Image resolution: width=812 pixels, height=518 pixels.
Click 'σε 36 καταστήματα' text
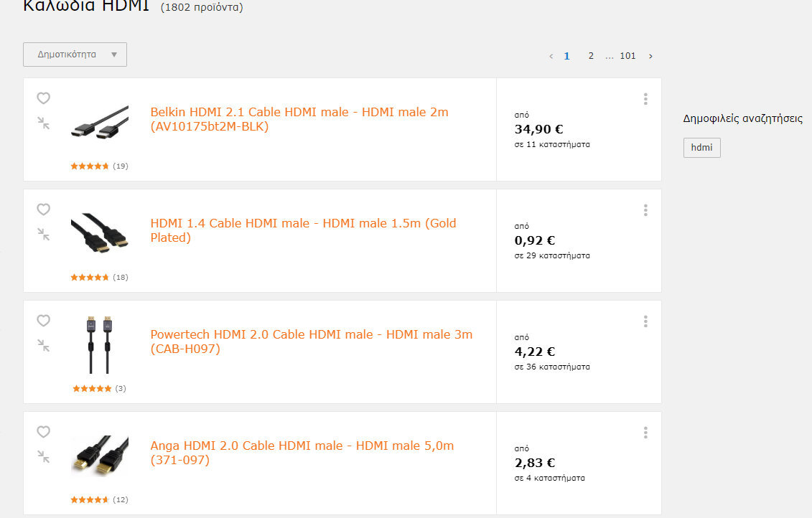[x=552, y=367]
